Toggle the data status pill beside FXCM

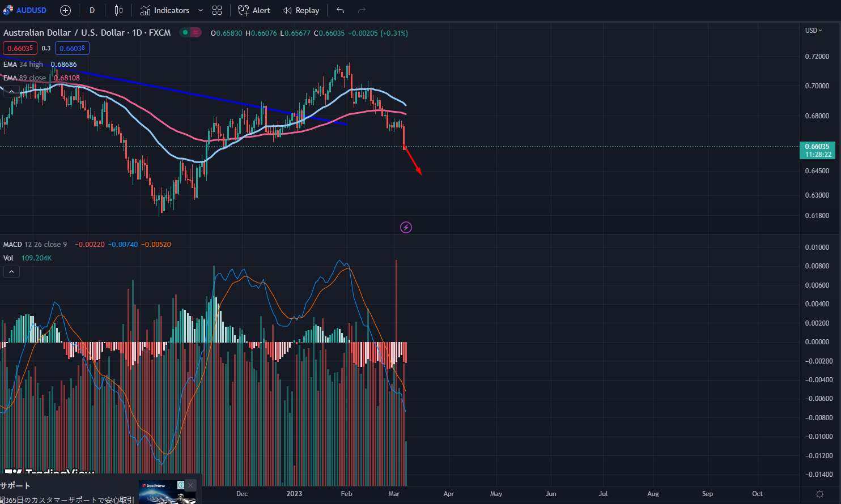coord(190,33)
